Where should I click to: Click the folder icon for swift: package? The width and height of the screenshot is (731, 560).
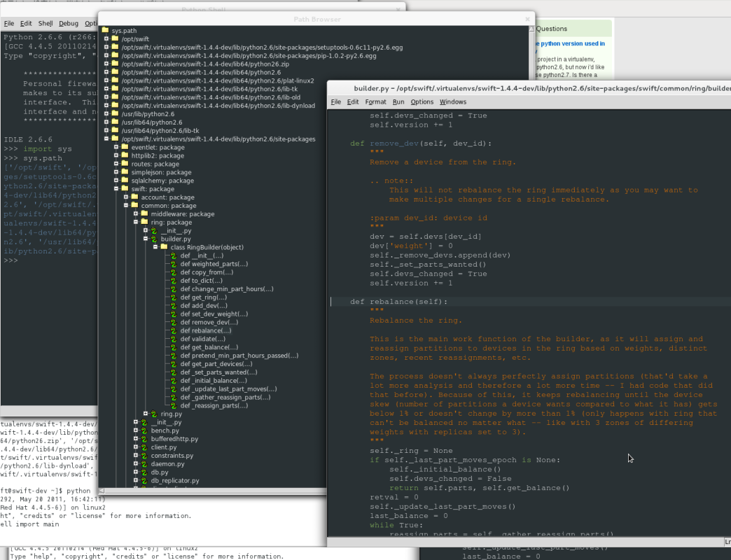pyautogui.click(x=124, y=188)
